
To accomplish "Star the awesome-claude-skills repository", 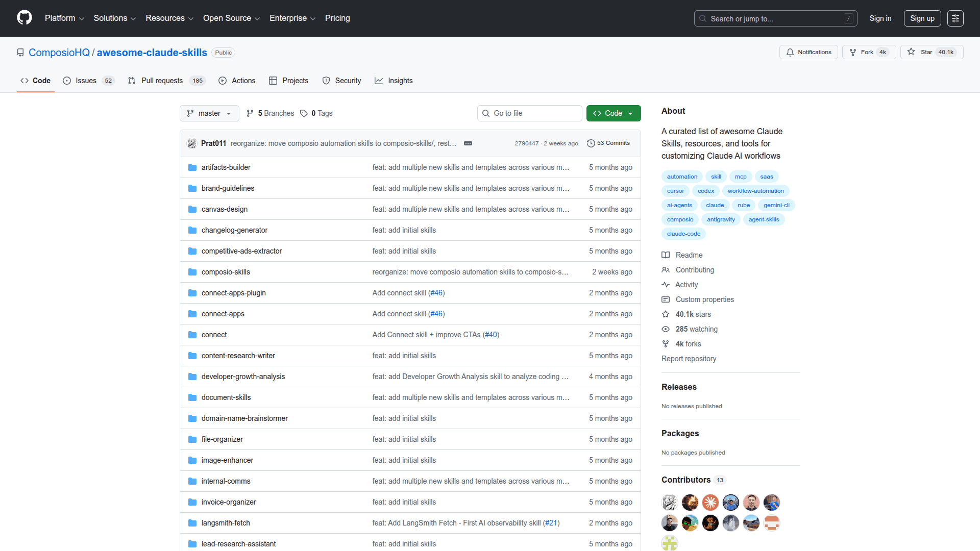I will tap(921, 52).
